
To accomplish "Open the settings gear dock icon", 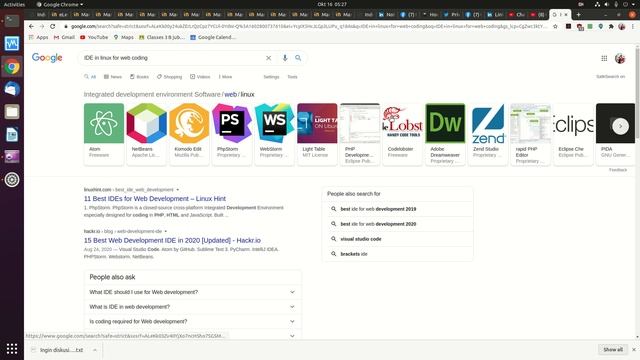I will (x=12, y=180).
